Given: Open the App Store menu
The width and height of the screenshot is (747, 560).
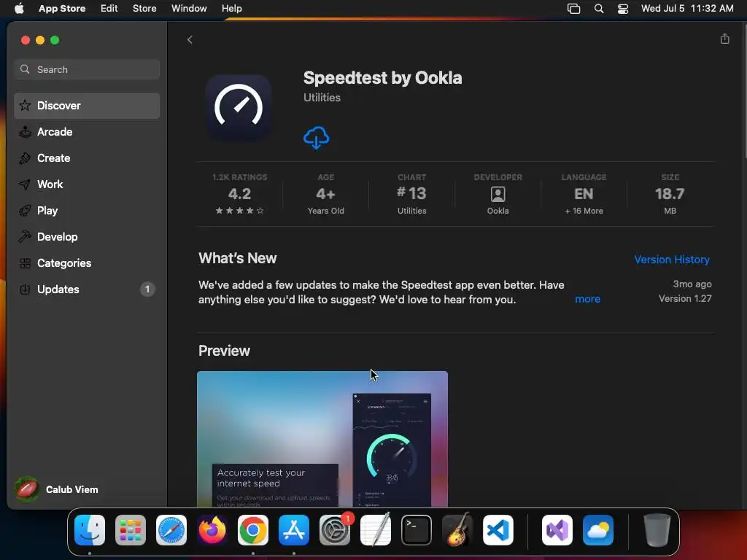Looking at the screenshot, I should (62, 8).
